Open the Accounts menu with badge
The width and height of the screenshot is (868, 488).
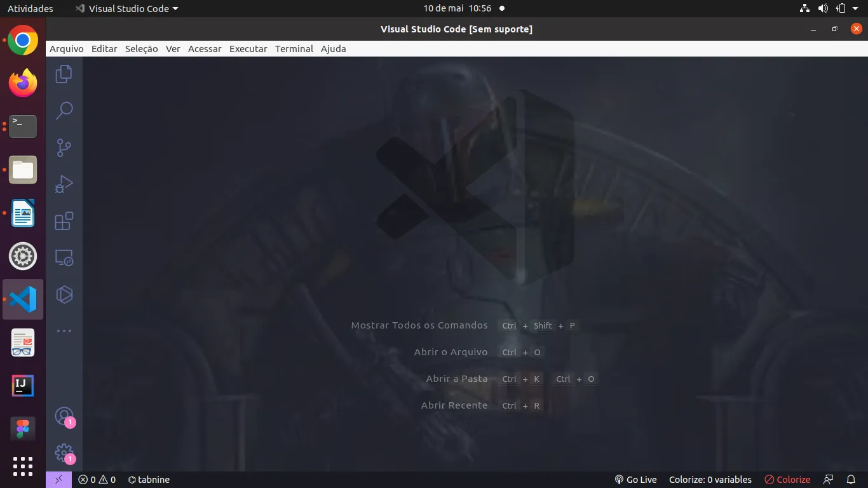point(64,417)
